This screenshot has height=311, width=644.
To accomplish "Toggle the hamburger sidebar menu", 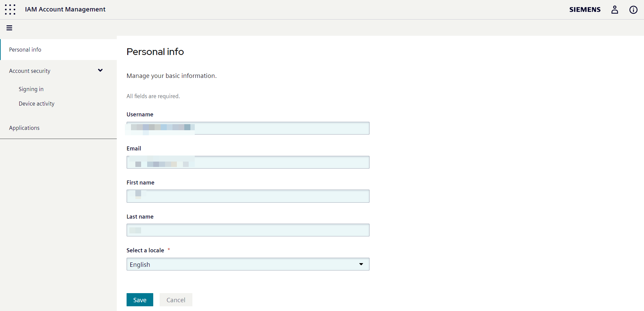I will coord(9,28).
